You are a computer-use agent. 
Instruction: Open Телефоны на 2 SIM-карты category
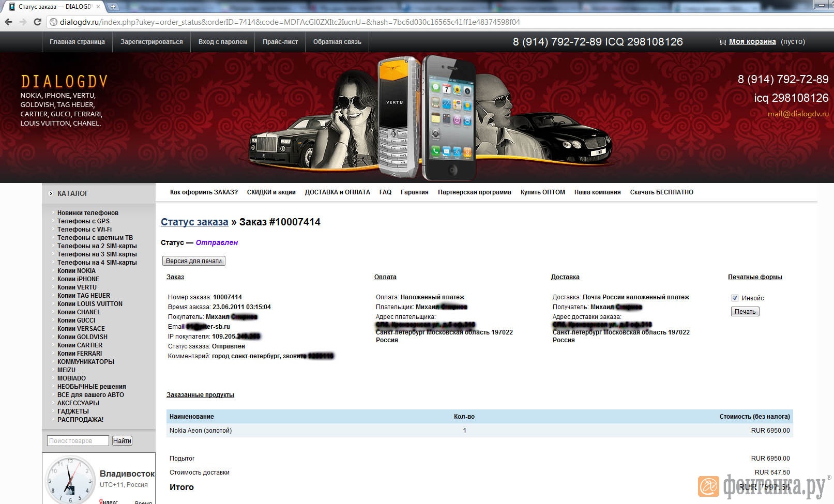97,246
